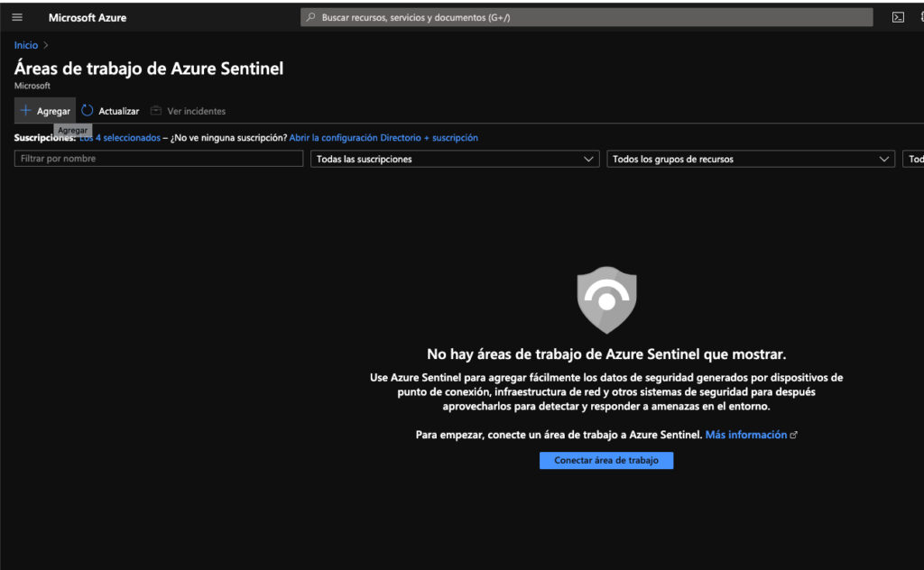Click the Filtrar por nombre field
This screenshot has width=924, height=570.
(x=159, y=159)
